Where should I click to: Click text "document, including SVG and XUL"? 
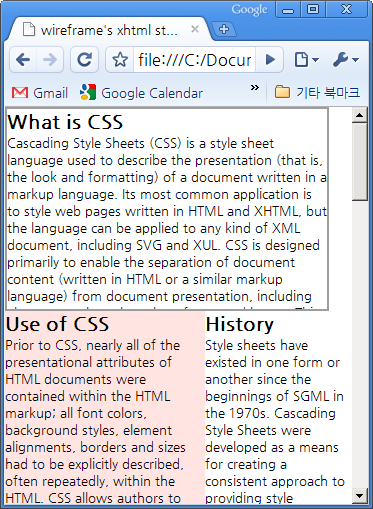(112, 246)
